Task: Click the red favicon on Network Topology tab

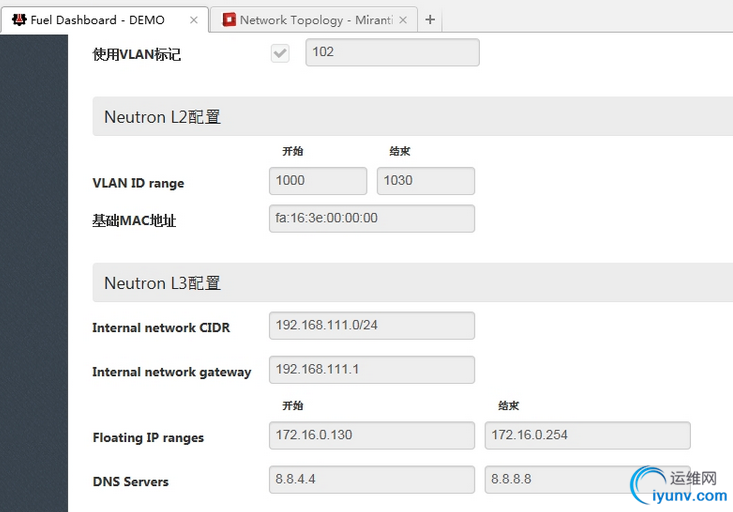Action: pos(229,20)
